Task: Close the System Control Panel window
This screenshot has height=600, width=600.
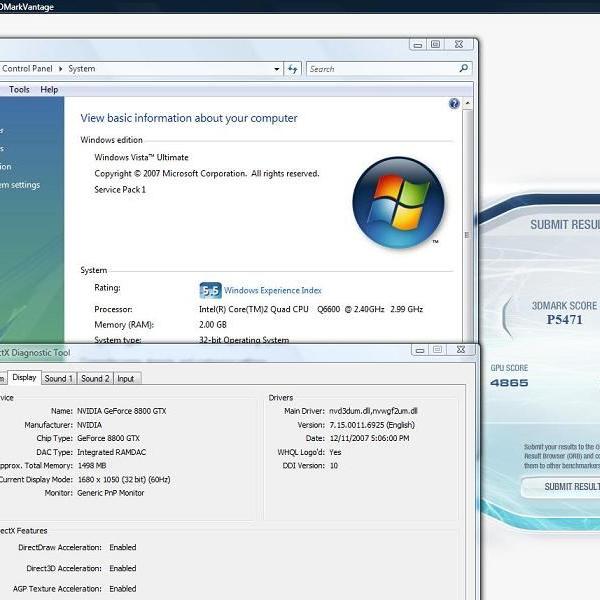Action: [x=459, y=44]
